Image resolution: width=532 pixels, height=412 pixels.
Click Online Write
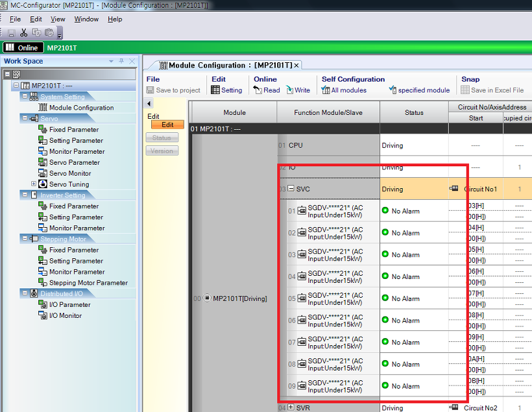(x=298, y=90)
